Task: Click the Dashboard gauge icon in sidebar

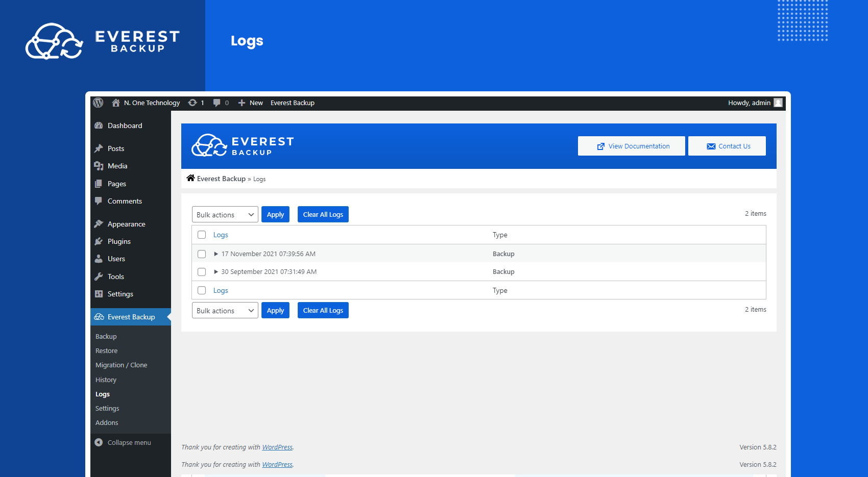Action: coord(99,125)
